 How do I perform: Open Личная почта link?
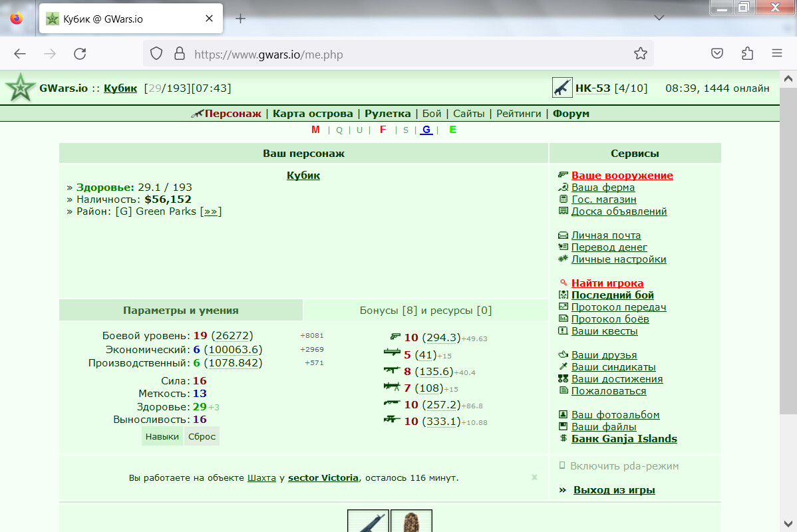coord(606,235)
